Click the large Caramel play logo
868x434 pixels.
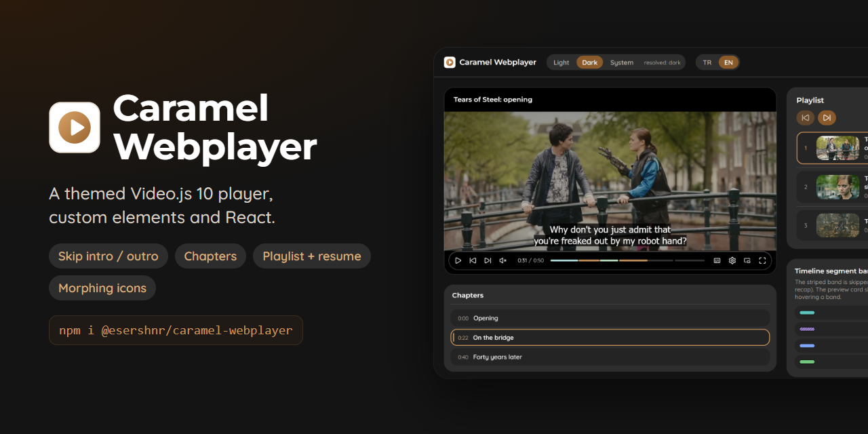pyautogui.click(x=75, y=127)
